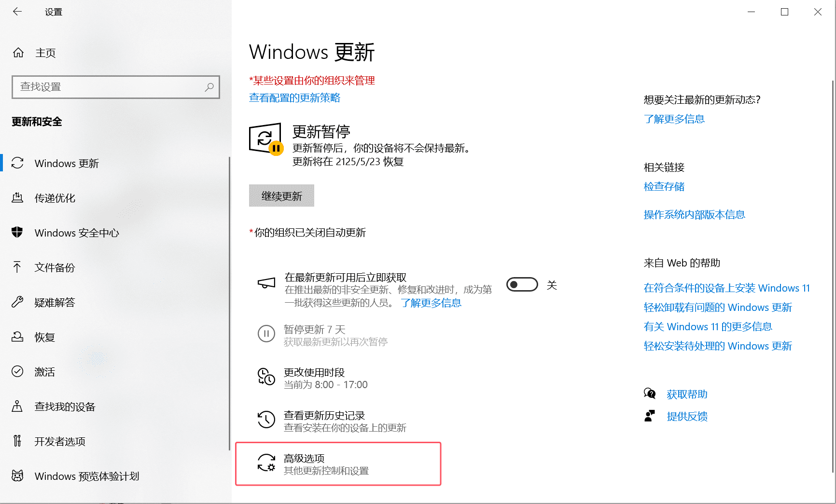This screenshot has height=504, width=836.
Task: Open 轻松安装待处理的 Windows 更新 link
Action: [x=718, y=346]
